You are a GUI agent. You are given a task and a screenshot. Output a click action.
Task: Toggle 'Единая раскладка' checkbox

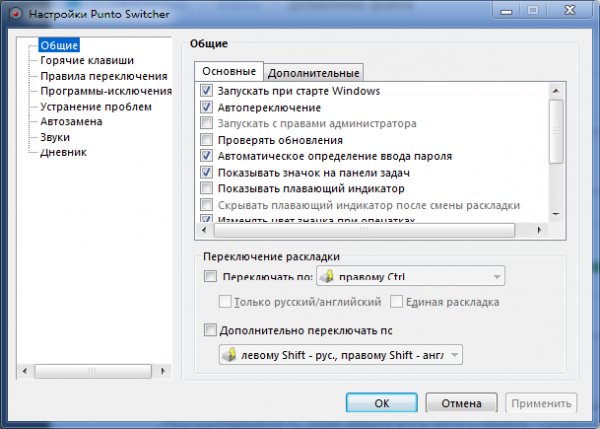point(396,302)
